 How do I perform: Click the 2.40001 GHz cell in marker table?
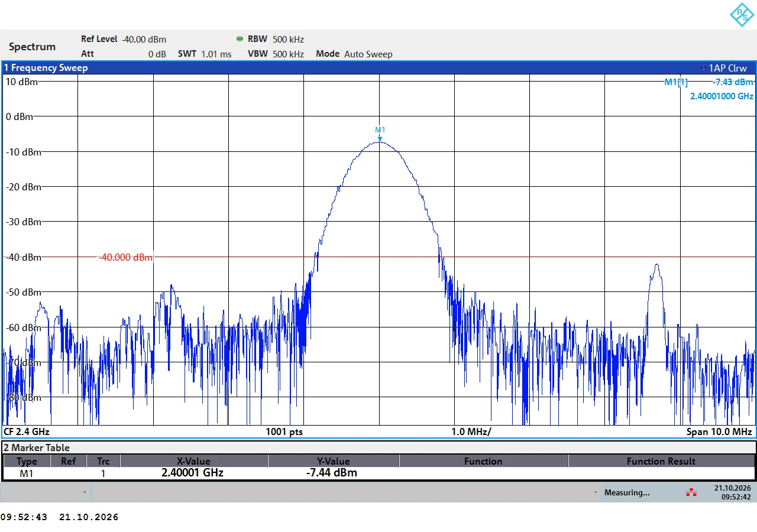[192, 473]
